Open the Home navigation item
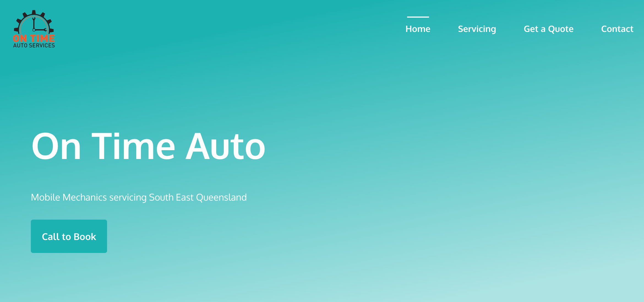This screenshot has width=644, height=302. tap(418, 29)
